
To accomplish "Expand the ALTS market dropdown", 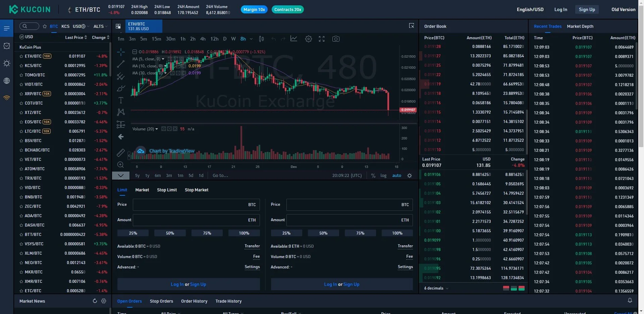I will 100,26.
